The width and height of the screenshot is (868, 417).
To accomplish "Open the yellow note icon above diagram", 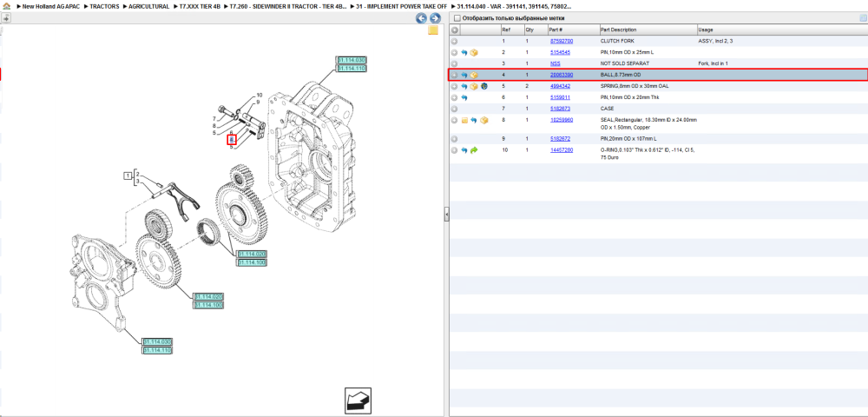I will (433, 30).
